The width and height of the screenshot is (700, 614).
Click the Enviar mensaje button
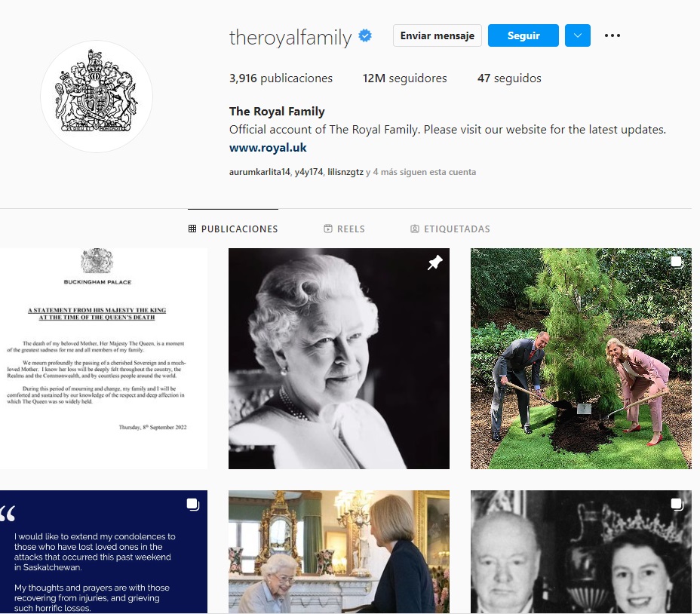[437, 35]
